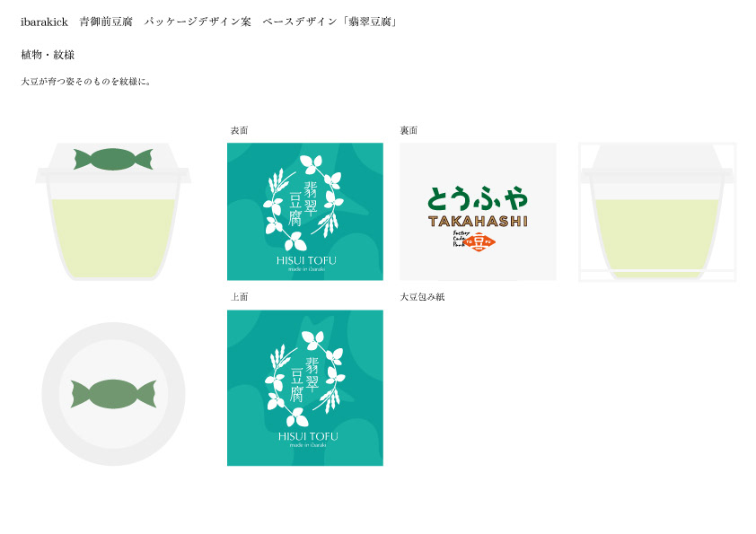
Task: Click the 大豆包み紙 caption text
Action: [422, 297]
